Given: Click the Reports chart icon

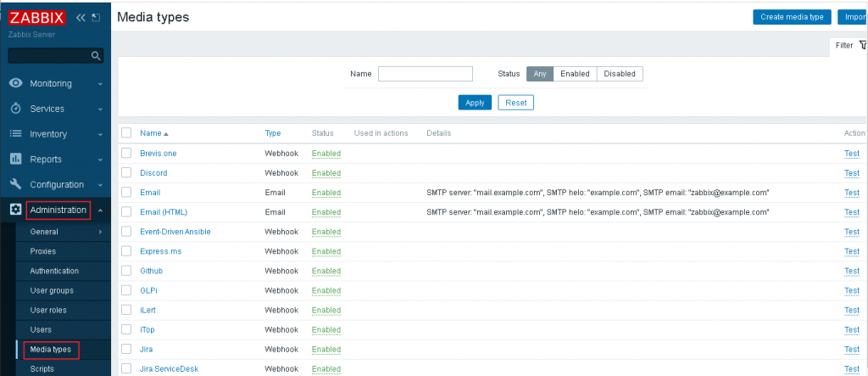Looking at the screenshot, I should [x=16, y=160].
